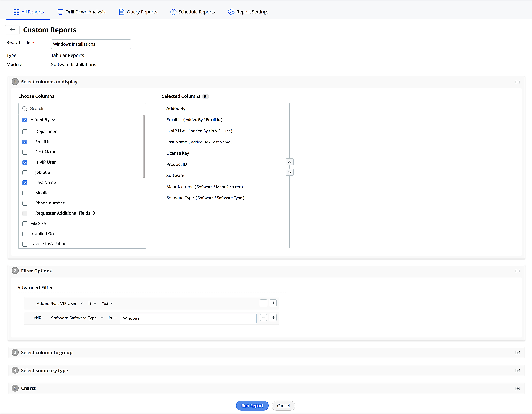Move selected column down with arrow
Image resolution: width=532 pixels, height=414 pixels.
289,172
